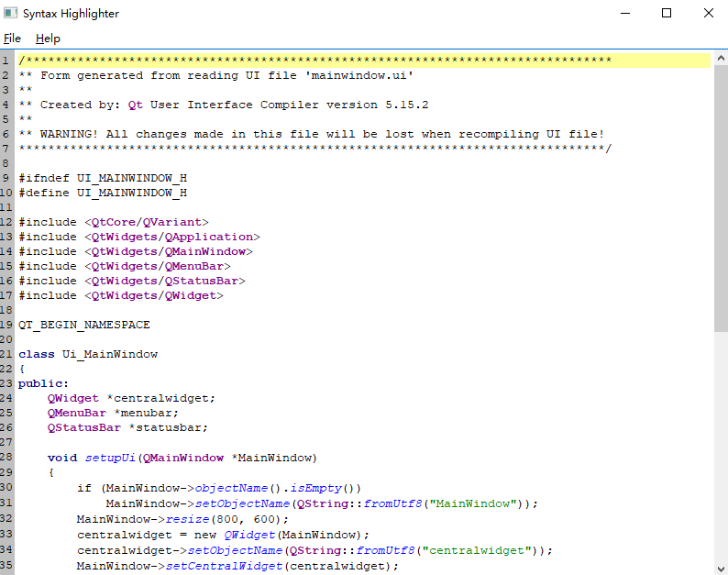Click the "QWidget *centralwidget;" declaration
This screenshot has width=728, height=575.
click(131, 399)
